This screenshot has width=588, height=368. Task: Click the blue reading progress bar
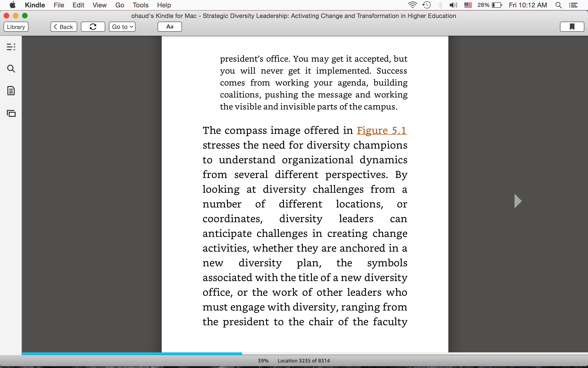tap(132, 354)
